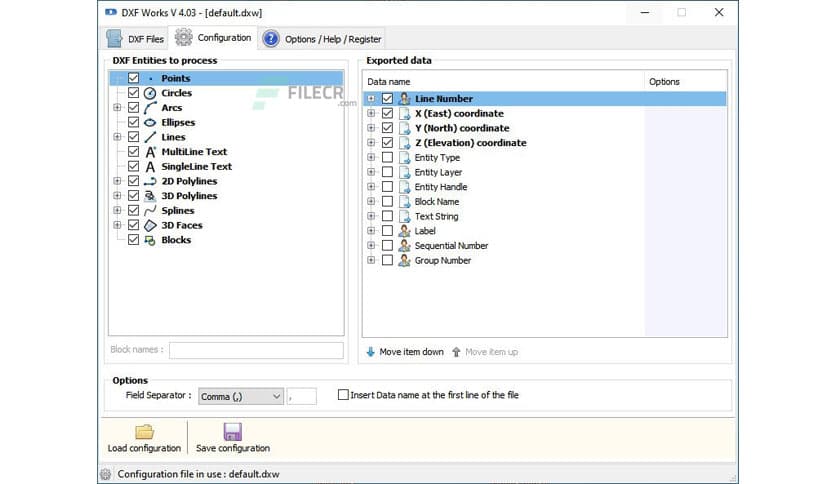The width and height of the screenshot is (836, 484).
Task: Click the Data name column header
Action: (x=503, y=82)
